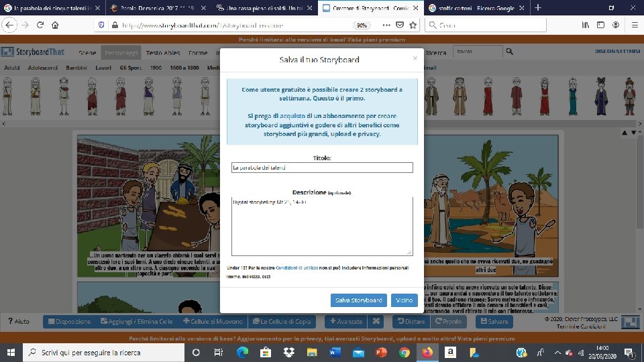Image resolution: width=644 pixels, height=362 pixels.
Task: Click the Salva Storyboard button
Action: coord(358,300)
